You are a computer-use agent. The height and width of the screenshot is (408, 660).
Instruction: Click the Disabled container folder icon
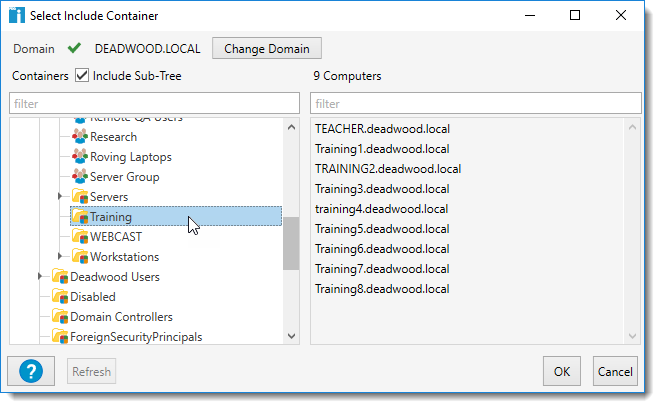point(60,297)
